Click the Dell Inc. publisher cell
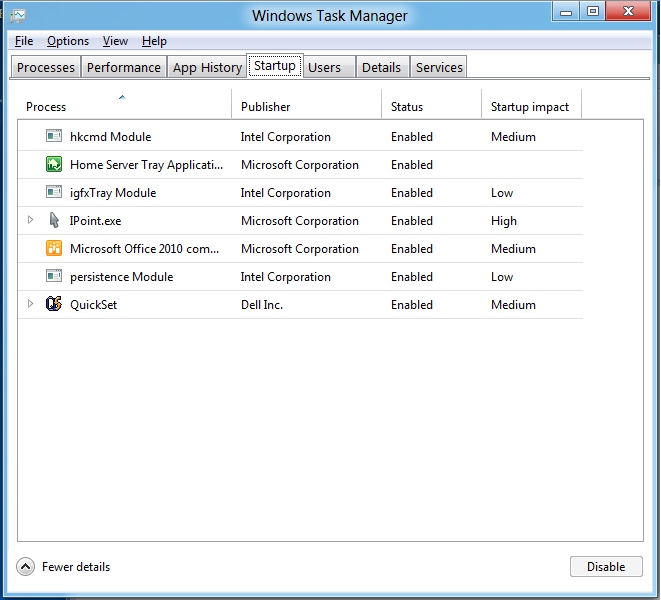The width and height of the screenshot is (661, 600). [262, 304]
